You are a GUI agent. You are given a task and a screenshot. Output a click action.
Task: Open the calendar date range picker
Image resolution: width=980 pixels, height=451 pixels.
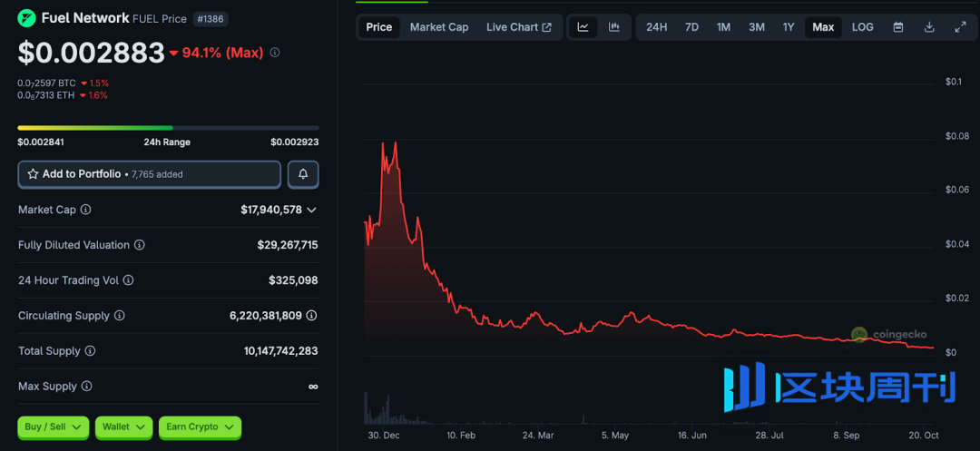click(898, 27)
